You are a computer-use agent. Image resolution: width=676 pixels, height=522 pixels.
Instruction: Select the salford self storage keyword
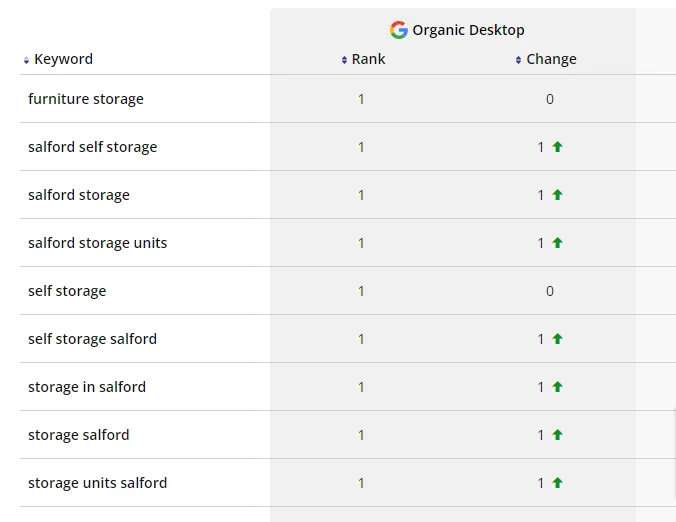click(x=93, y=147)
